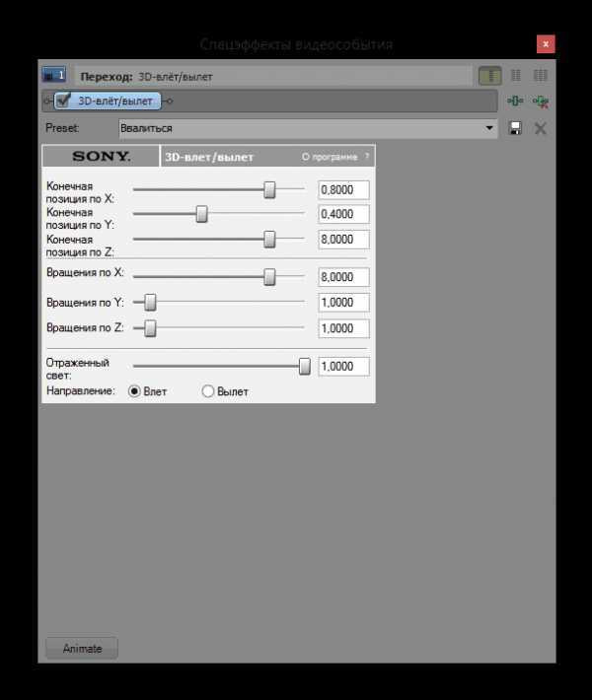592x700 pixels.
Task: Select the Вылет direction radio button
Action: pyautogui.click(x=208, y=391)
